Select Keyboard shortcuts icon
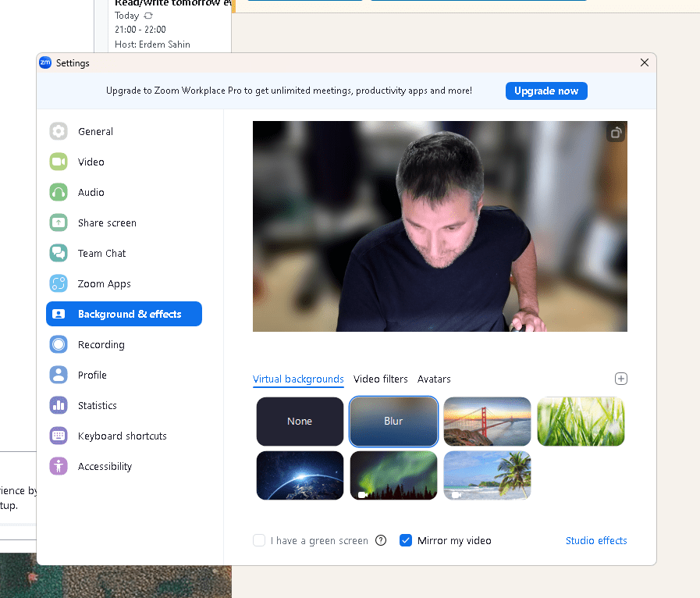 [x=59, y=436]
